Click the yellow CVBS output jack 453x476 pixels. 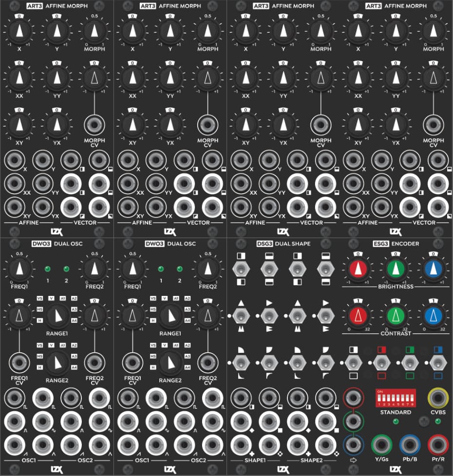click(x=438, y=398)
